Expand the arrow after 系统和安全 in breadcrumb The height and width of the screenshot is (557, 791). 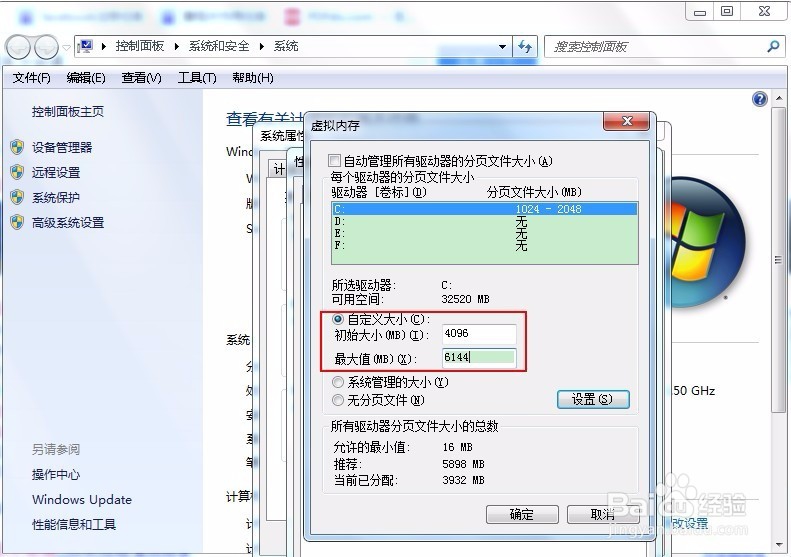pyautogui.click(x=261, y=46)
